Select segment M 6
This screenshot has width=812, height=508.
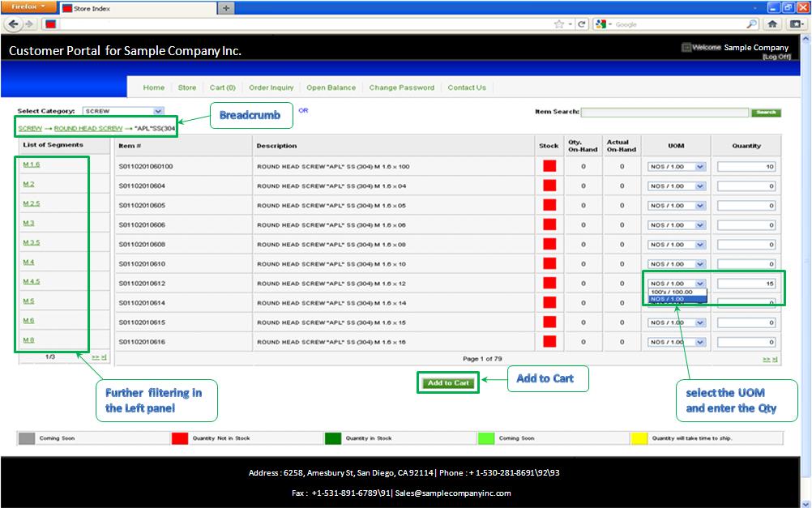coord(28,321)
